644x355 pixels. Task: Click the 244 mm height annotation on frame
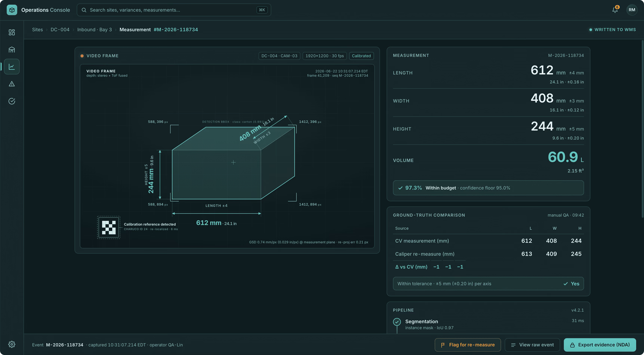pyautogui.click(x=151, y=175)
